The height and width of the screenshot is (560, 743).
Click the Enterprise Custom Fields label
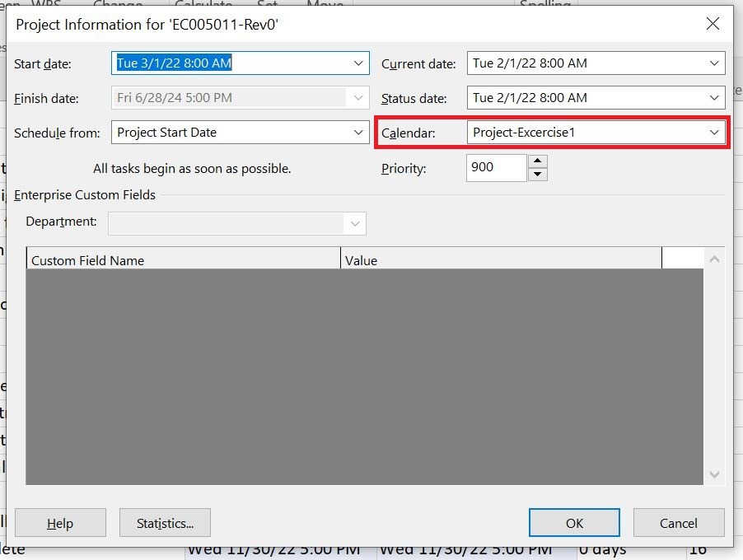(x=85, y=194)
